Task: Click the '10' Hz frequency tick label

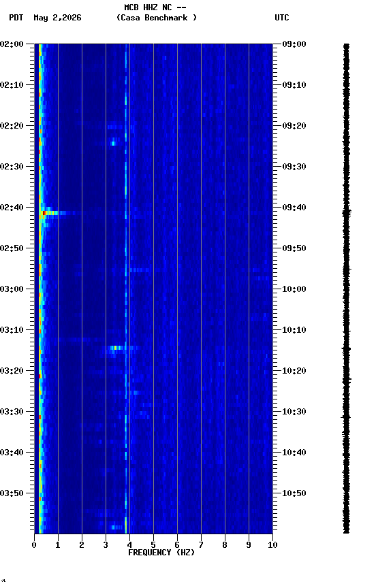Action: click(x=272, y=545)
